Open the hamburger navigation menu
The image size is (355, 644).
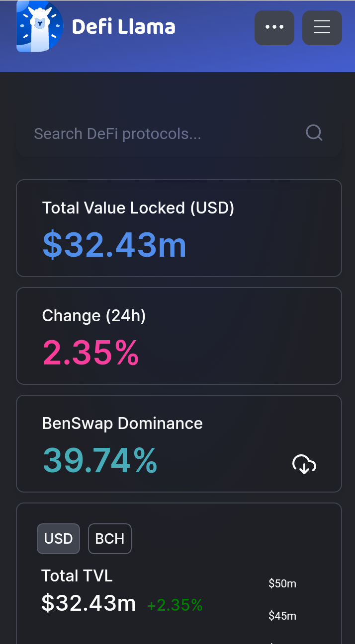click(x=322, y=28)
